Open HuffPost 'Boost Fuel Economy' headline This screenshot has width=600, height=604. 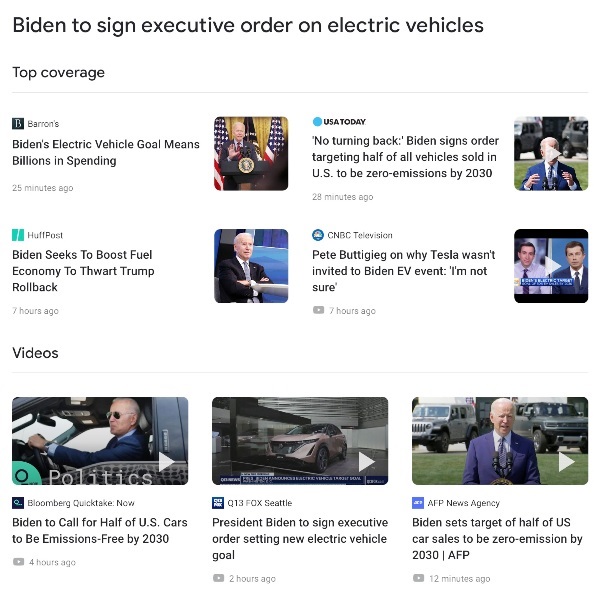[83, 271]
